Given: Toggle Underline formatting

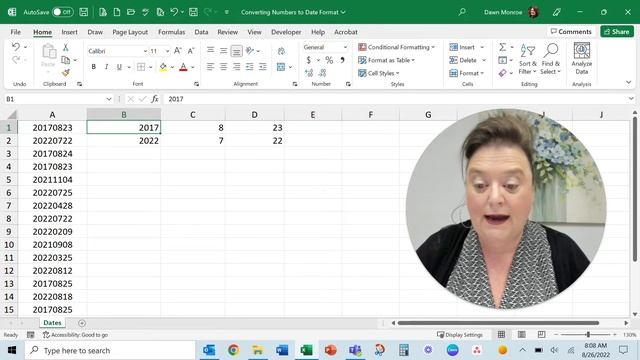Looking at the screenshot, I should tap(119, 67).
